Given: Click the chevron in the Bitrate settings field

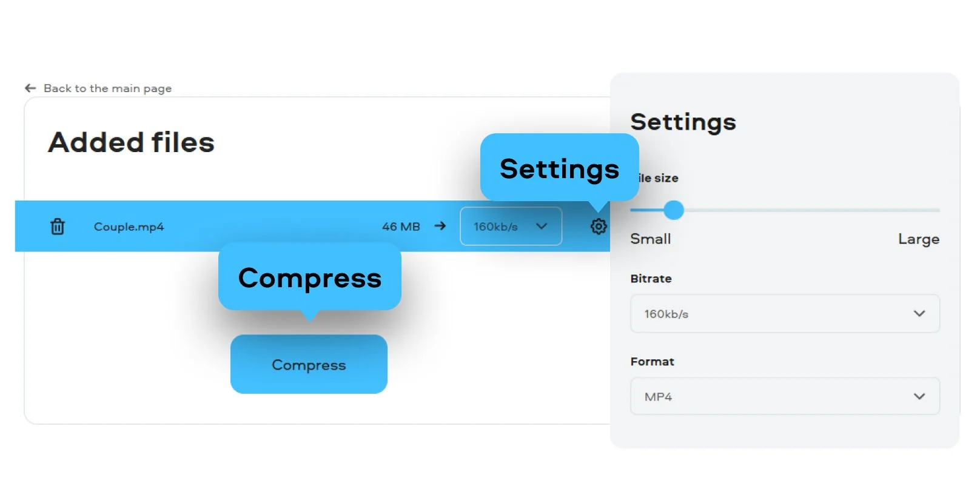Looking at the screenshot, I should point(919,313).
